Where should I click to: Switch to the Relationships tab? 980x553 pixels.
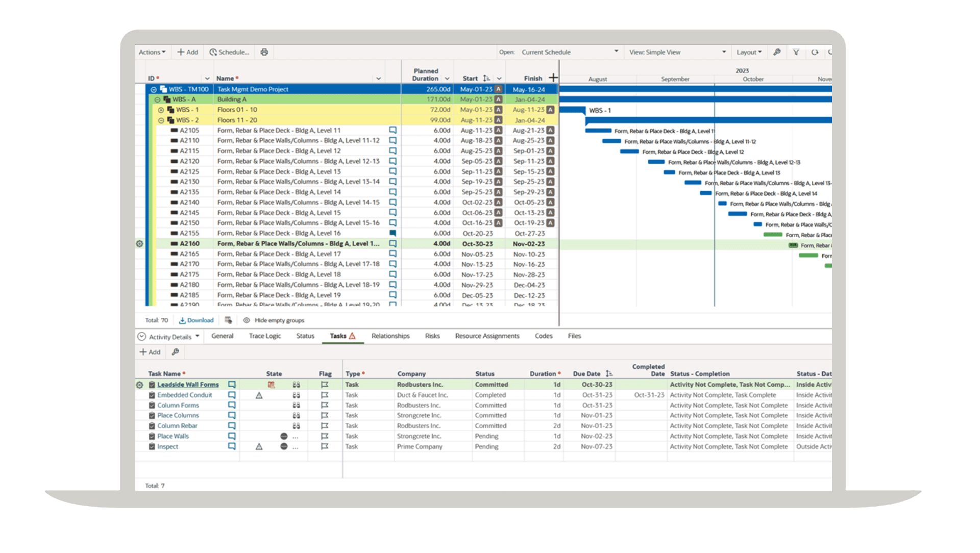coord(390,336)
